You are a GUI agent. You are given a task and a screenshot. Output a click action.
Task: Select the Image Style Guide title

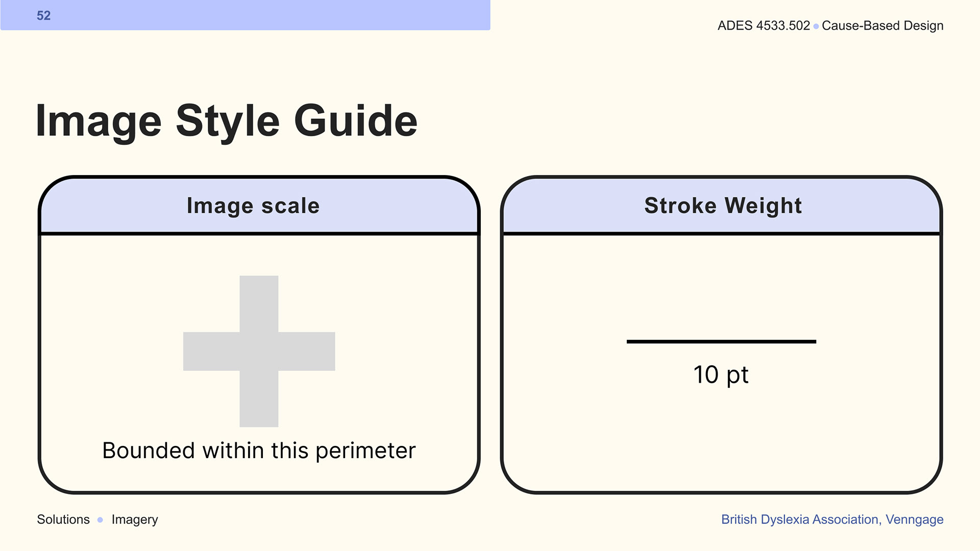click(x=227, y=121)
